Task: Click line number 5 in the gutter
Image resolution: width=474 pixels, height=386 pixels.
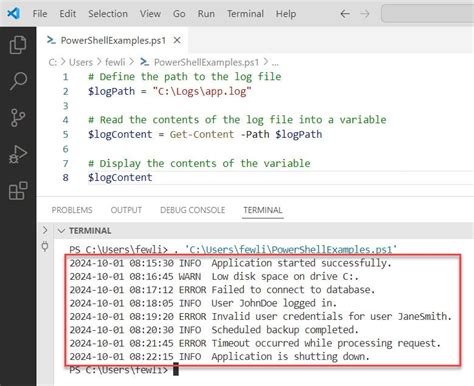Action: tap(65, 134)
